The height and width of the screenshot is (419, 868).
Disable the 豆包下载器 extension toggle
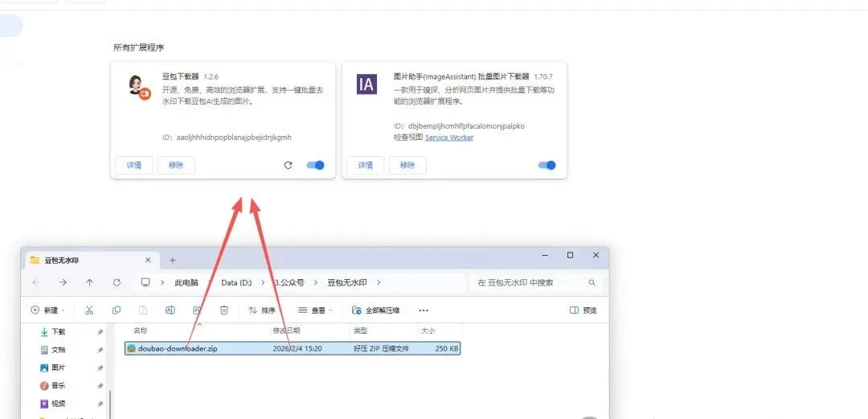[x=316, y=165]
